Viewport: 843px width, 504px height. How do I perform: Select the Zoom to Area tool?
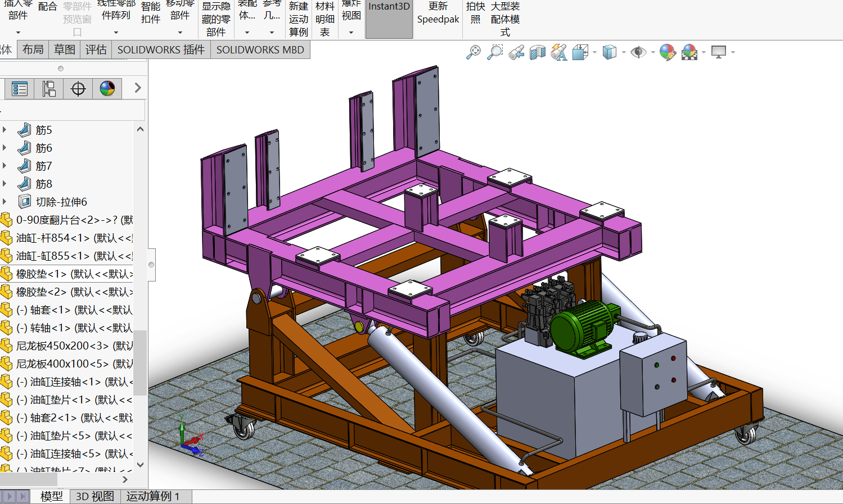tap(495, 52)
